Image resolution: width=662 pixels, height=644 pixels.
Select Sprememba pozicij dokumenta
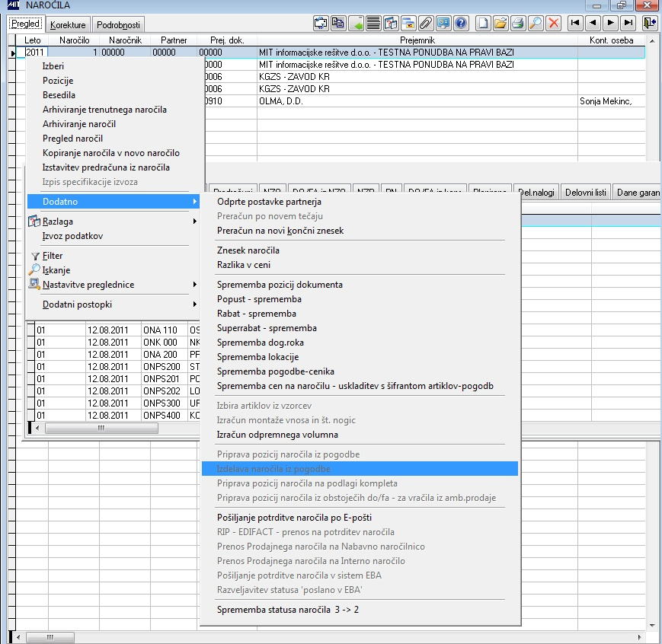(280, 285)
